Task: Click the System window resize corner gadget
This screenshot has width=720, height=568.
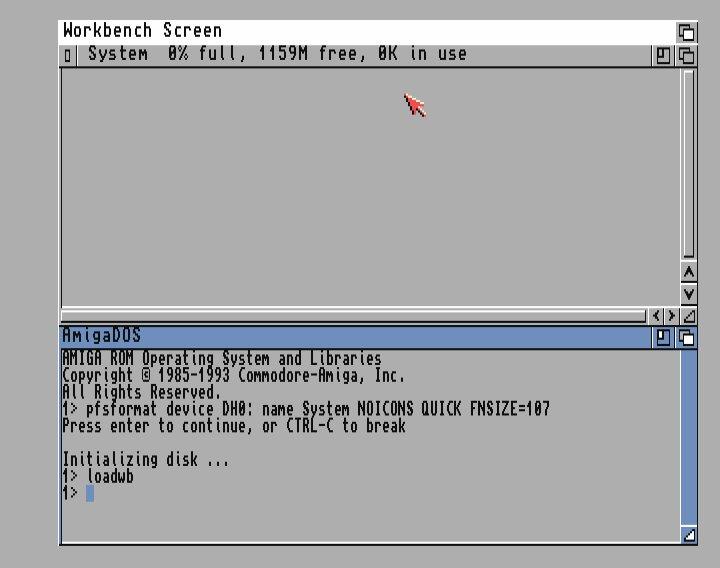Action: point(689,315)
